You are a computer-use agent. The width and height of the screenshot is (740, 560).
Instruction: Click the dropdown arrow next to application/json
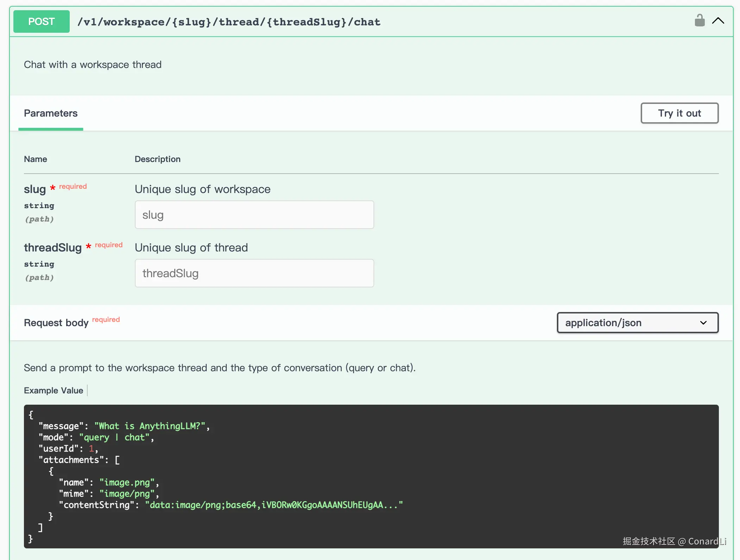tap(703, 323)
